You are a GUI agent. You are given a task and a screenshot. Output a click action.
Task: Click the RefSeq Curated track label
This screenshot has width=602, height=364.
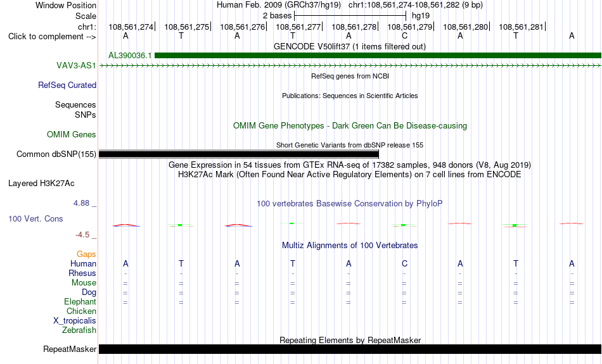[67, 85]
